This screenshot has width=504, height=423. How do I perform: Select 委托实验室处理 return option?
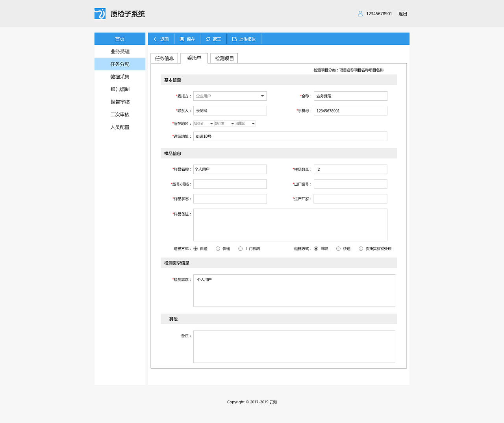point(361,249)
